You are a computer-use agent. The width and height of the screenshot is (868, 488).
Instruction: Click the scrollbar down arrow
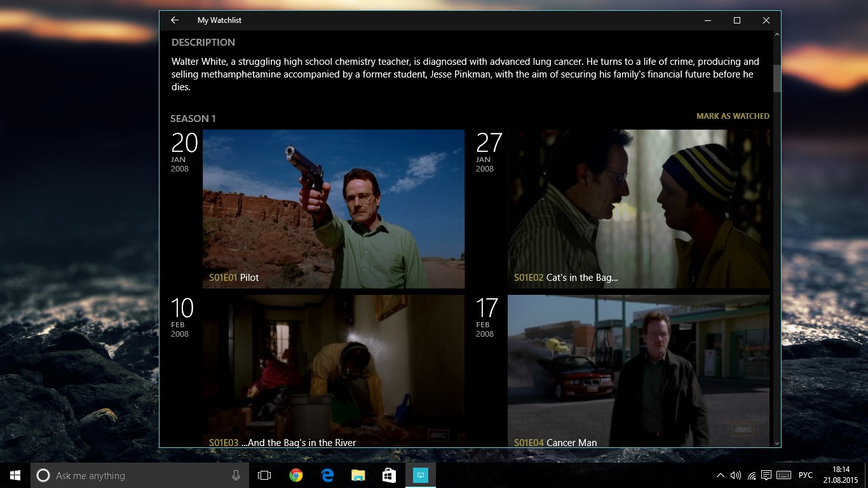[776, 443]
